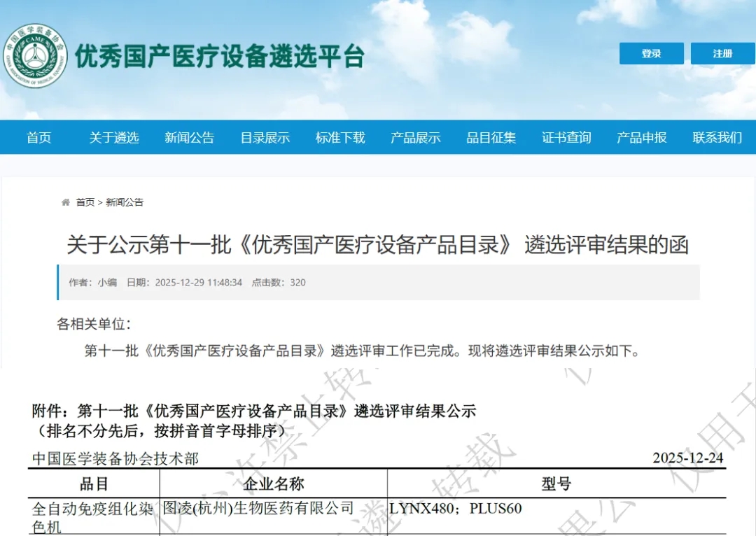Screen dimensions: 756x536
Task: Open 标准下载 navigation item
Action: [x=340, y=138]
